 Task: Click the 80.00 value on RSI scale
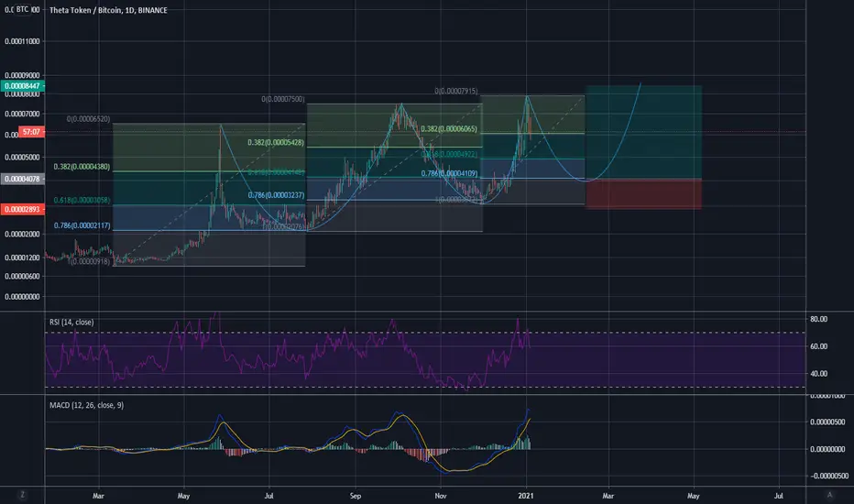point(818,319)
